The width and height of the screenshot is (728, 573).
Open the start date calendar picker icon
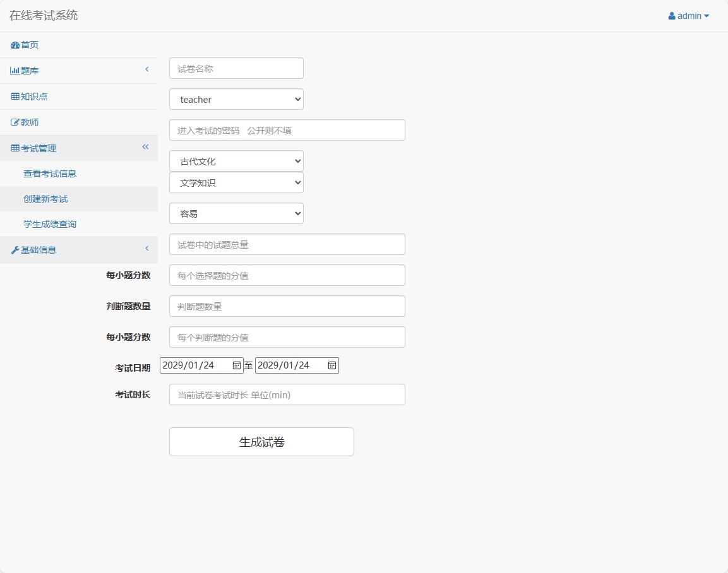[236, 365]
